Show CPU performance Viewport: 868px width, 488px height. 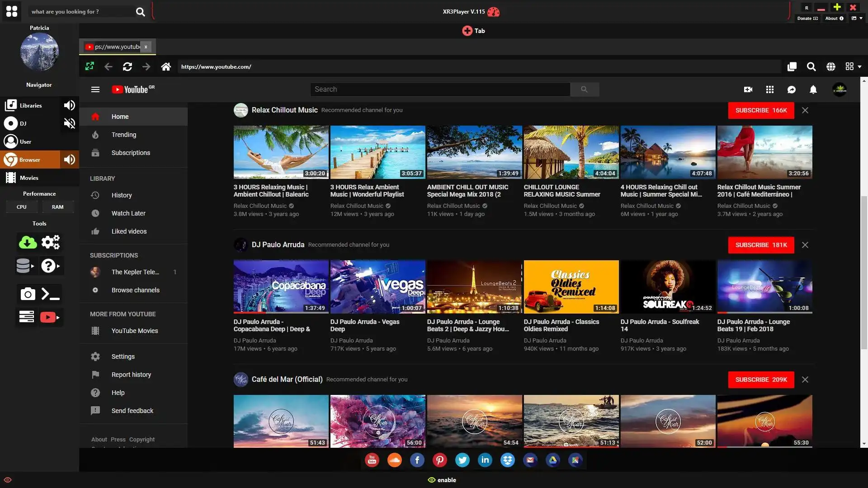(22, 207)
